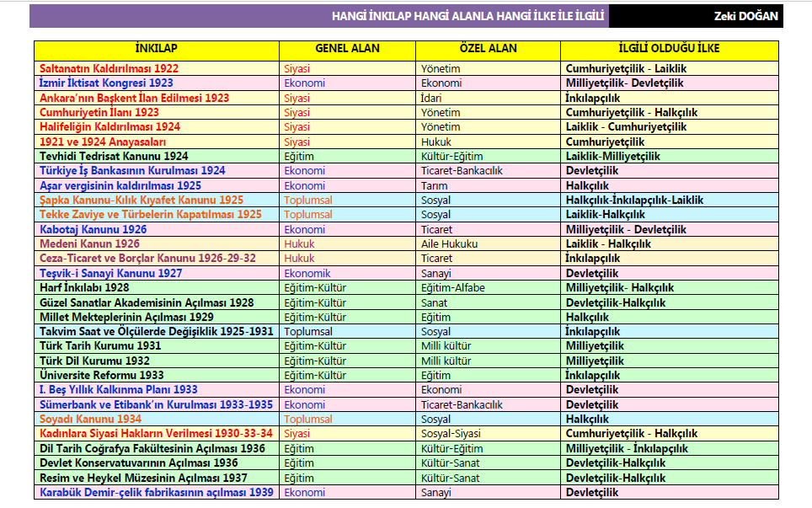The width and height of the screenshot is (812, 508).
Task: Click the Soyadı Kanunu 1934 cell
Action: (90, 419)
